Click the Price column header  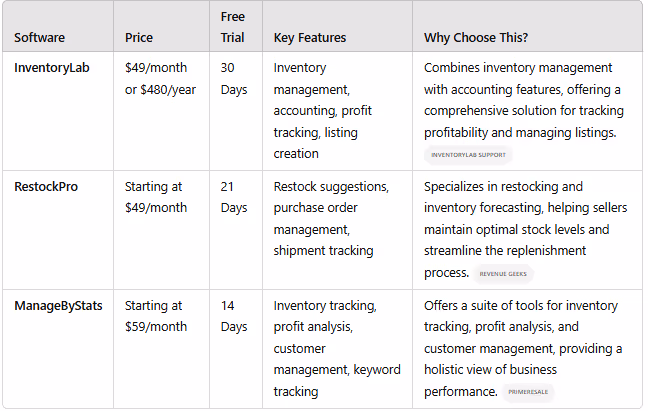pyautogui.click(x=139, y=38)
